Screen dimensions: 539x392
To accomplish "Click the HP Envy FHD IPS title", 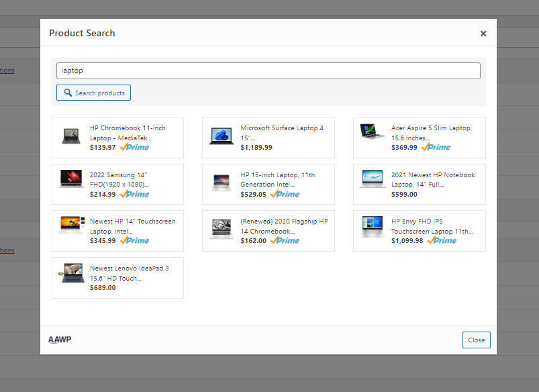I will point(432,226).
